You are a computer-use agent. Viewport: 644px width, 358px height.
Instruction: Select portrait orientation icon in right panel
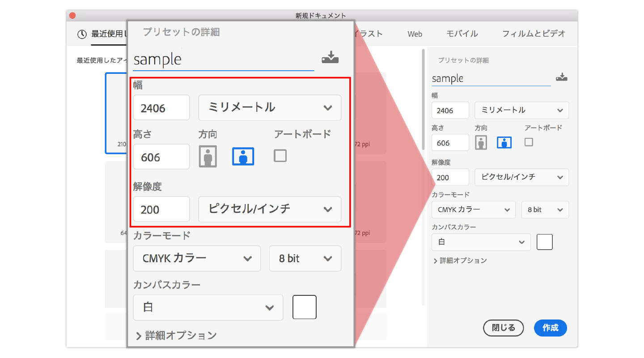(481, 143)
